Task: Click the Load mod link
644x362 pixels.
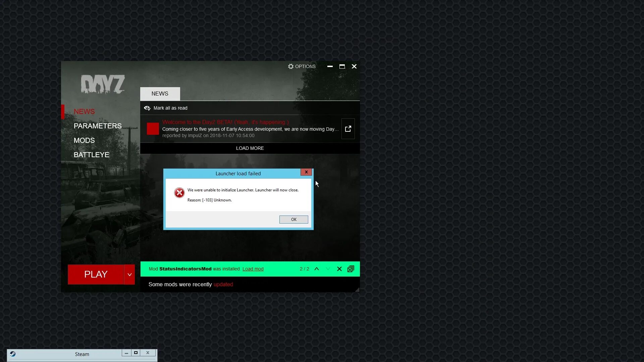Action: point(253,269)
